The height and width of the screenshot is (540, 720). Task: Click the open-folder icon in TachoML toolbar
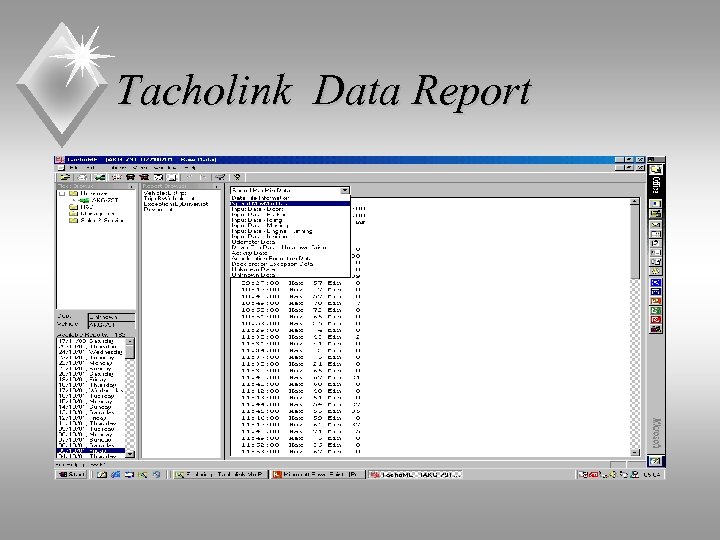click(x=65, y=177)
